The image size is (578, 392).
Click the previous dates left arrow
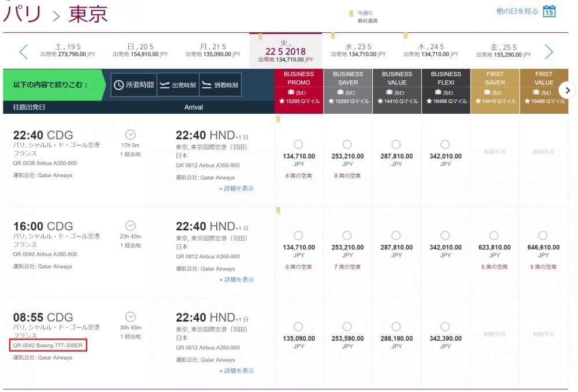[24, 51]
